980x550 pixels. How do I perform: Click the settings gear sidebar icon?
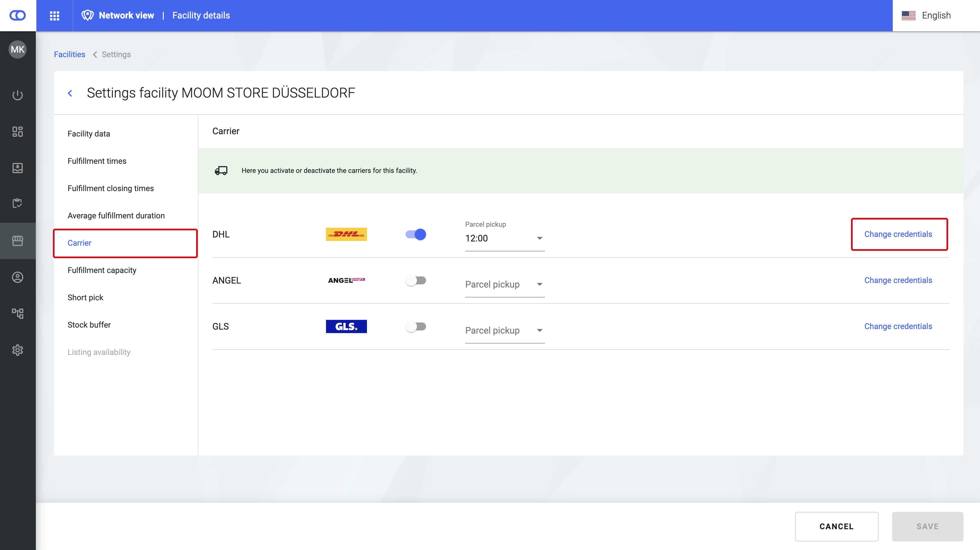click(x=18, y=350)
